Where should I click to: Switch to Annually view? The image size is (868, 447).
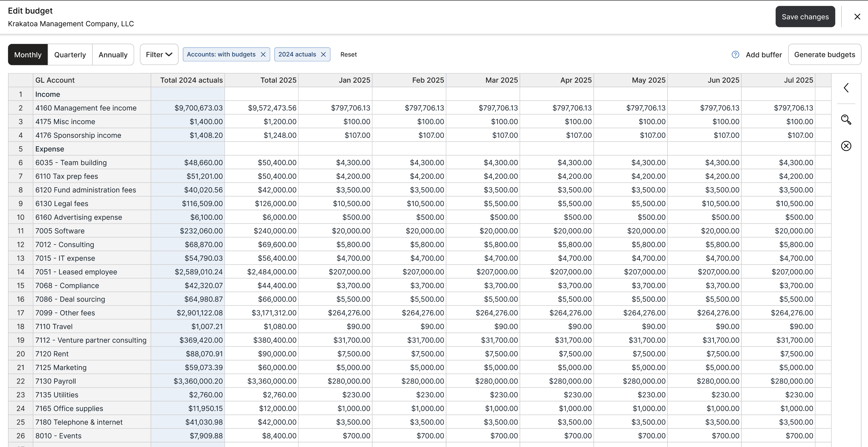tap(113, 55)
